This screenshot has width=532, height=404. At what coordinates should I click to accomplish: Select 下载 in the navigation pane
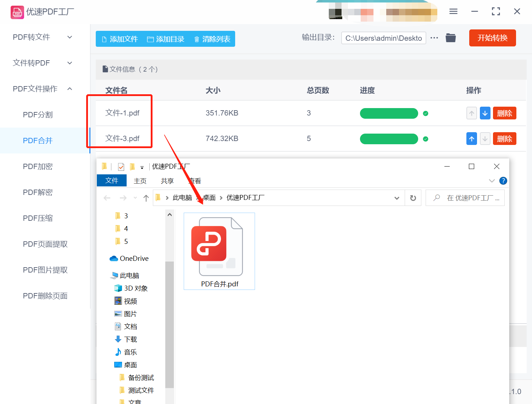[126, 339]
